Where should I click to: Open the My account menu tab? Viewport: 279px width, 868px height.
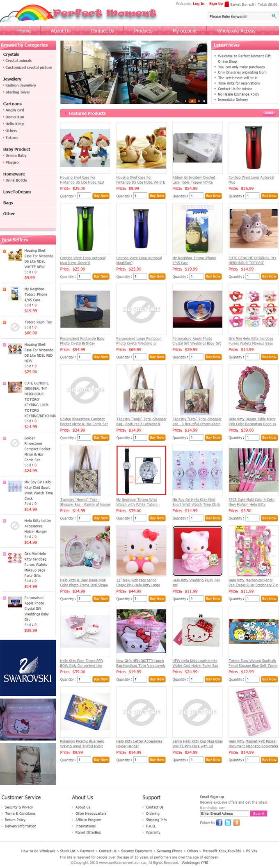[185, 31]
